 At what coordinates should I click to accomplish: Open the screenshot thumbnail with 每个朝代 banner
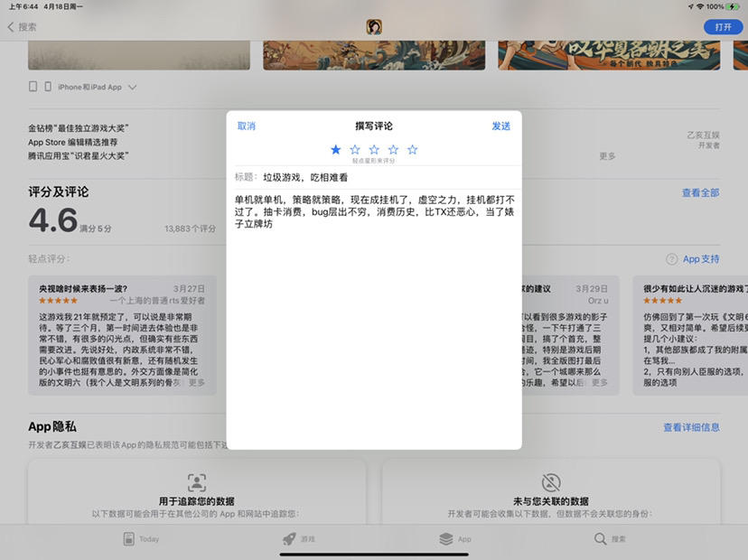tap(609, 55)
